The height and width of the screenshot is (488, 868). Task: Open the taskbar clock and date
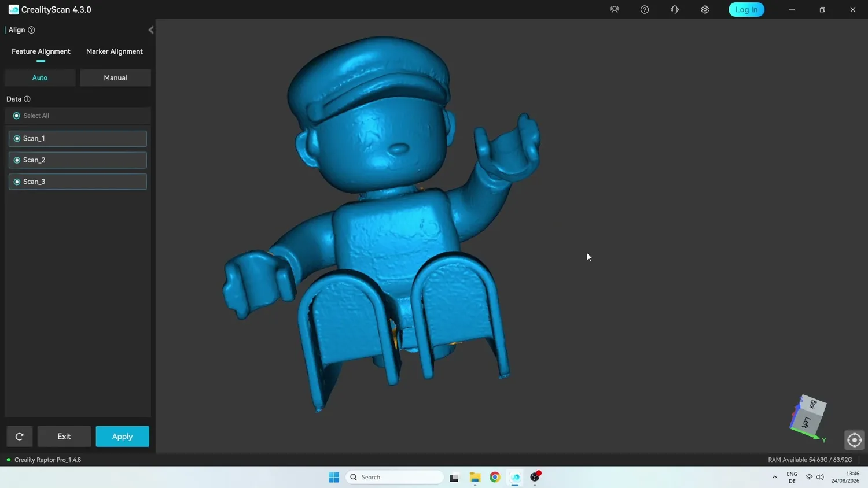845,477
